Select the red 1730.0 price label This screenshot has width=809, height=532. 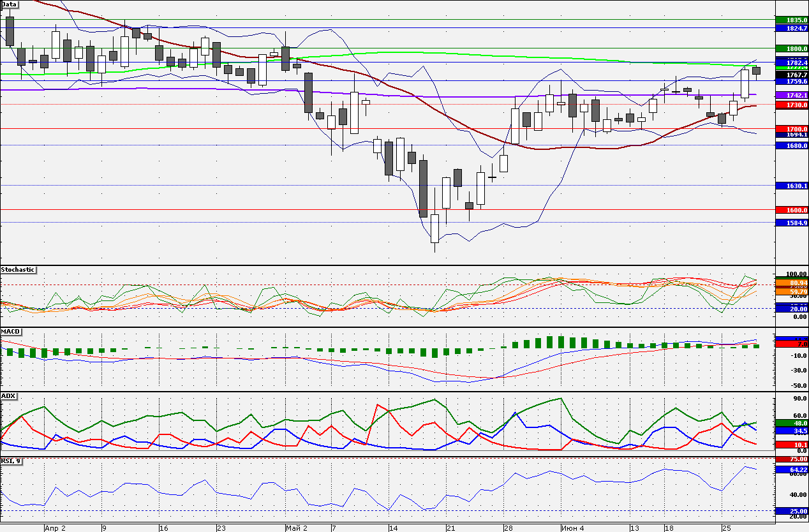click(x=792, y=105)
